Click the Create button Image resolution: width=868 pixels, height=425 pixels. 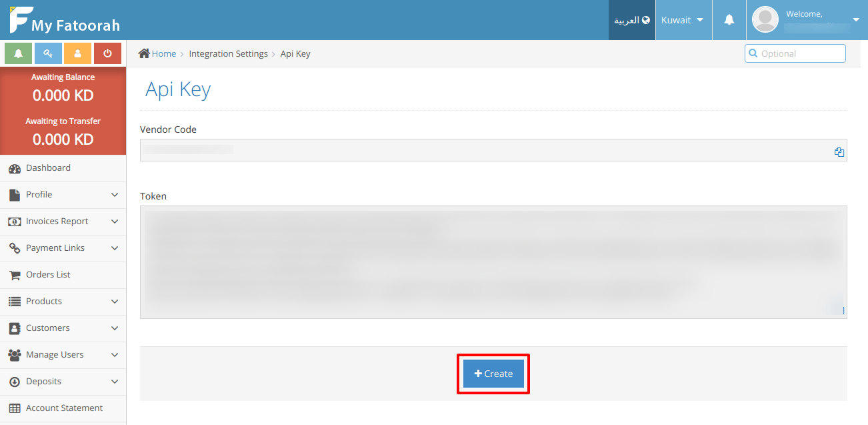(x=493, y=374)
